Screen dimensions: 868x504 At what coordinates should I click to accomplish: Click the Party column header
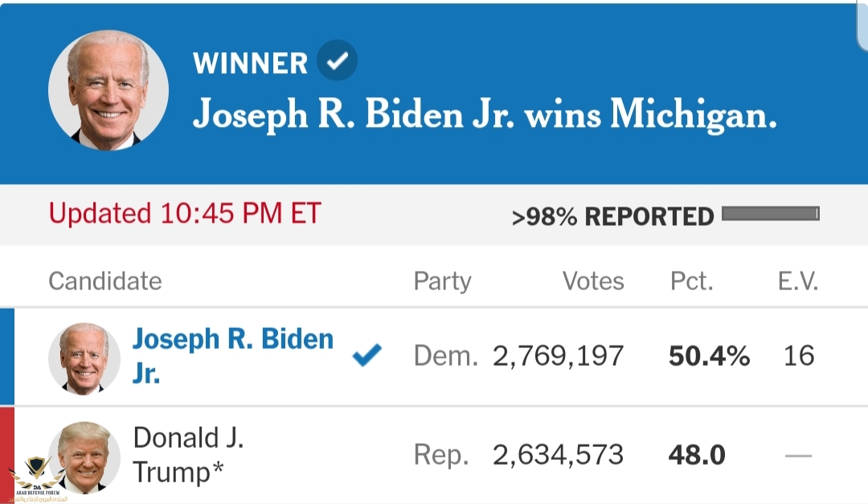click(x=442, y=281)
